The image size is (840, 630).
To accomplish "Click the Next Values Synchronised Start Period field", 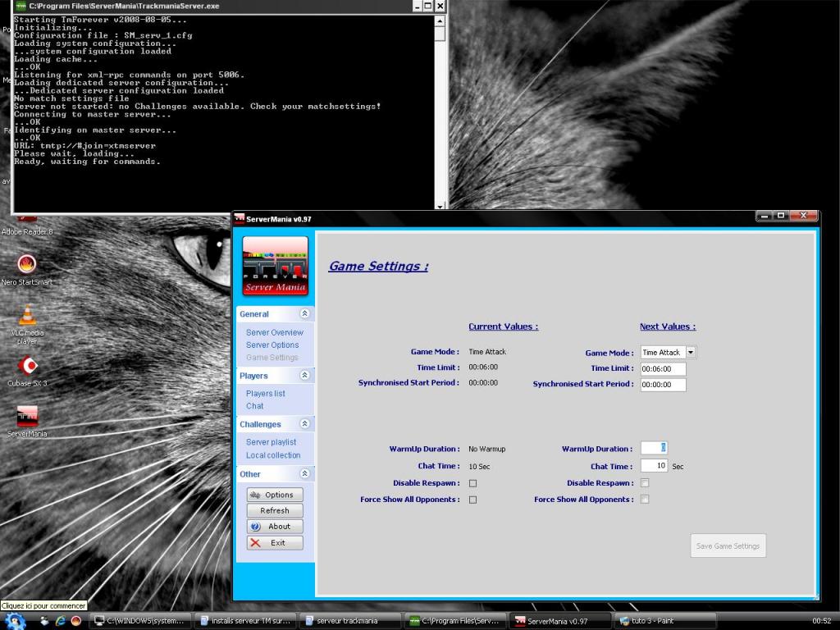I will tap(663, 385).
